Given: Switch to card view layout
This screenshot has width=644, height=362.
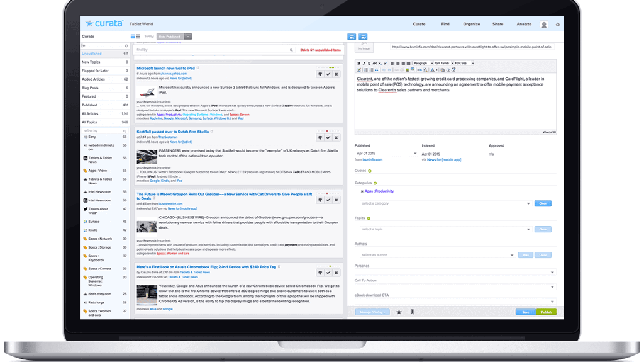Looking at the screenshot, I should (x=133, y=37).
